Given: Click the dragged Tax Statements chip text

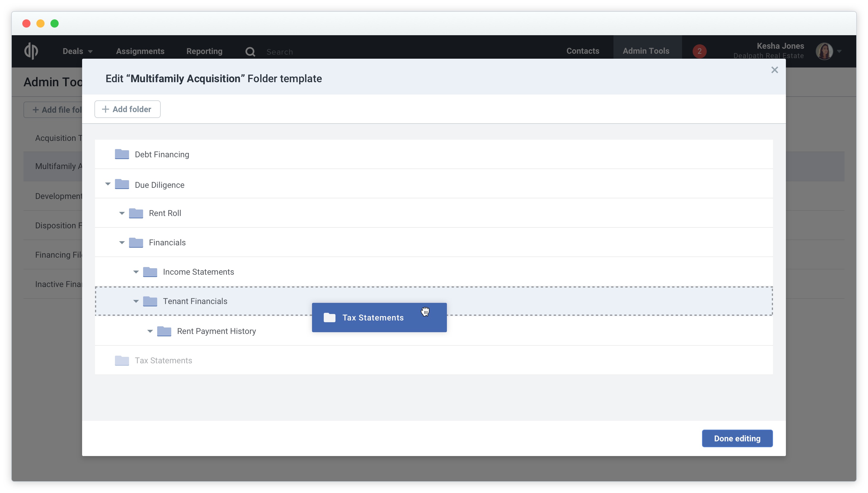Looking at the screenshot, I should (x=373, y=318).
